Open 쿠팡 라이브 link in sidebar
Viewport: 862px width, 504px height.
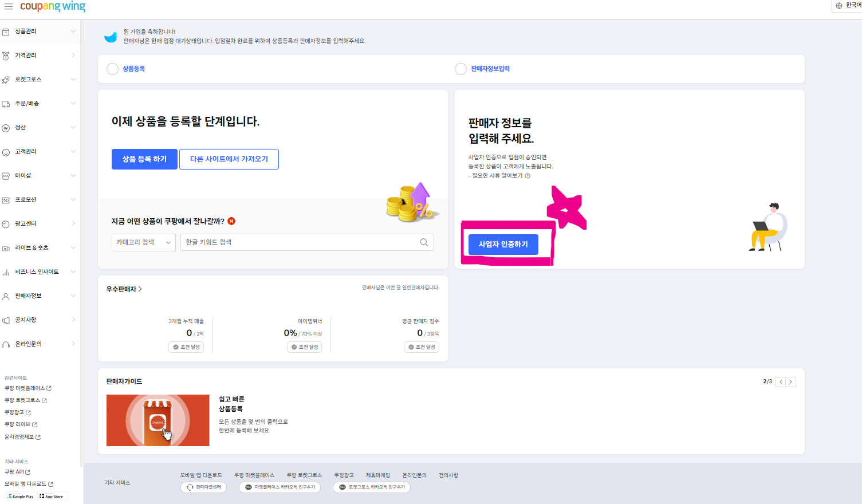(x=21, y=424)
